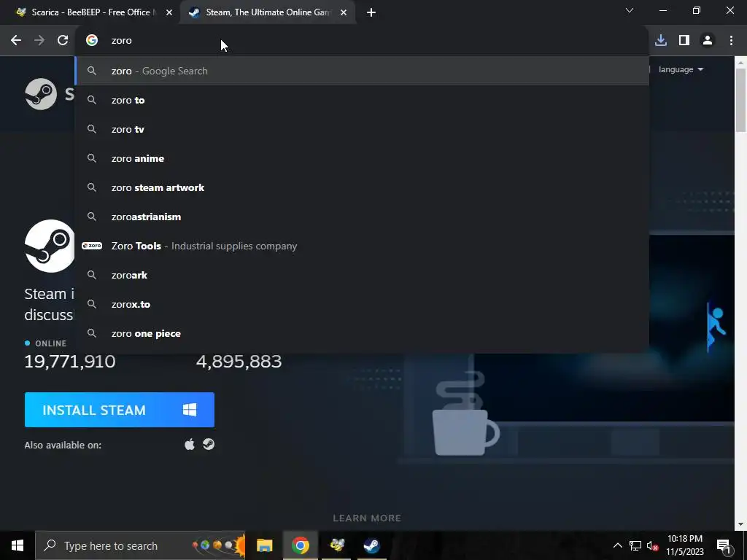Screen dimensions: 747x560
Task: Close the Scarica - BeeBEEP tab
Action: coord(169,13)
